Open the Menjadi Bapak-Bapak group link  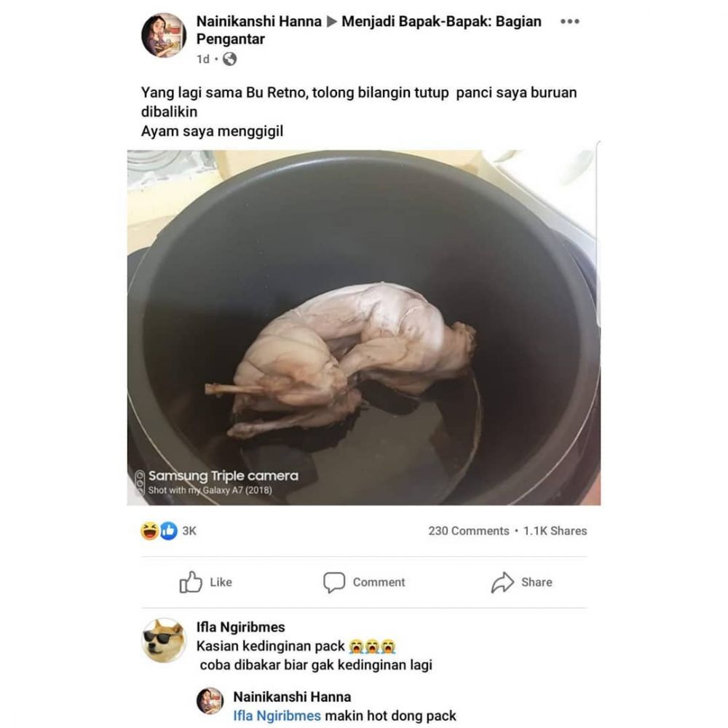tap(442, 22)
